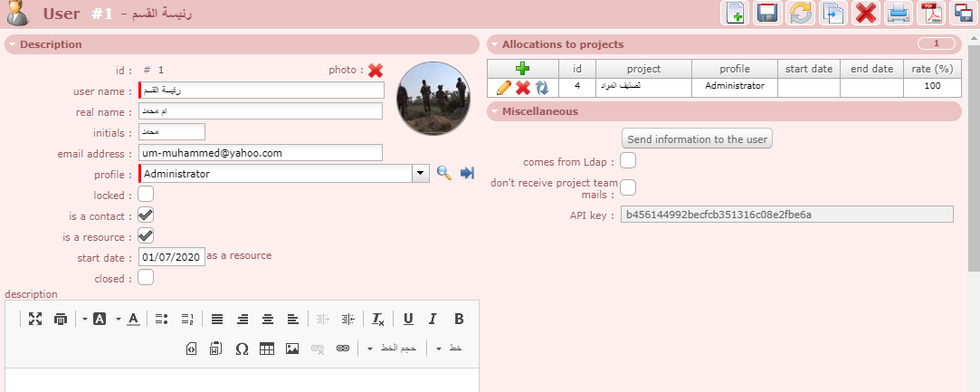The height and width of the screenshot is (392, 980).
Task: Save the user with the floppy disk icon
Action: (767, 14)
